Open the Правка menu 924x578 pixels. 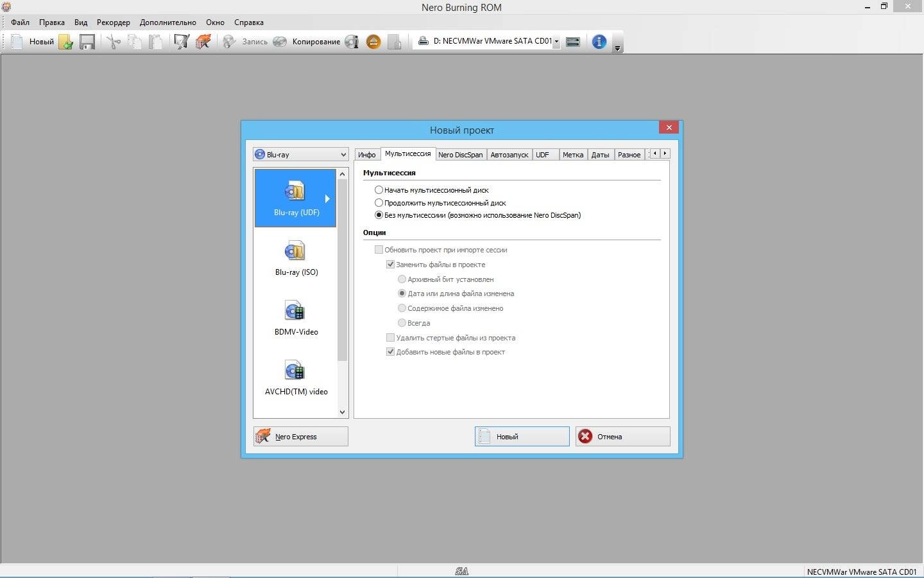coord(51,22)
